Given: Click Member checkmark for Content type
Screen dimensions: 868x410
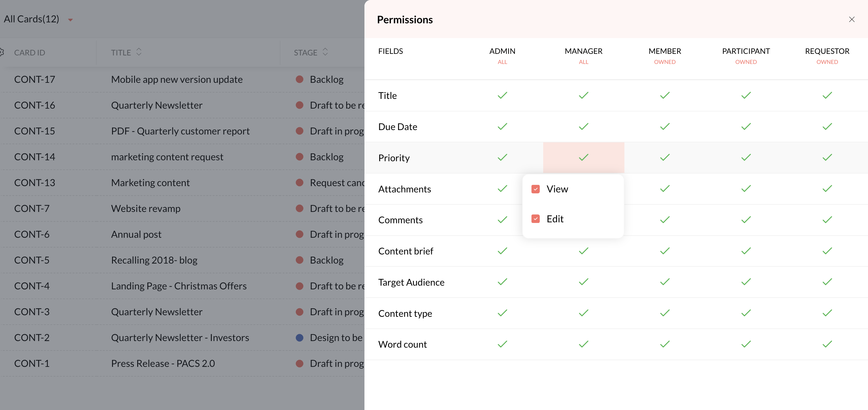Looking at the screenshot, I should tap(664, 313).
